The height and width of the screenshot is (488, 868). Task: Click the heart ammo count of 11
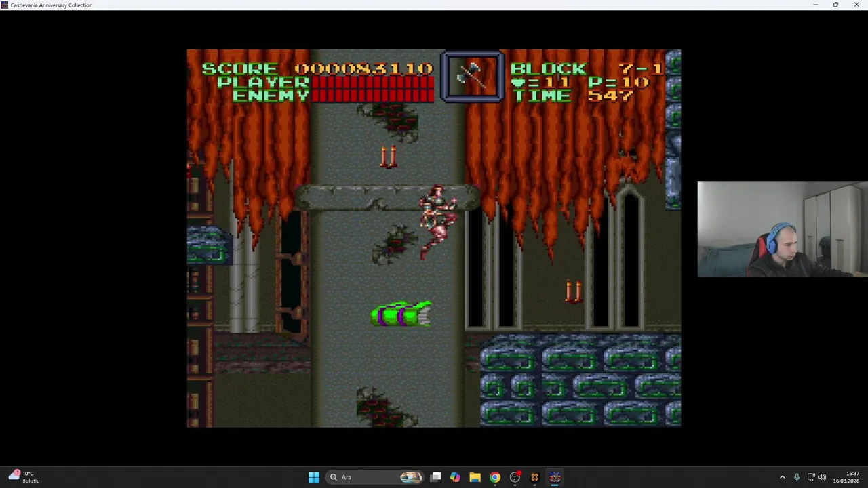(x=541, y=83)
